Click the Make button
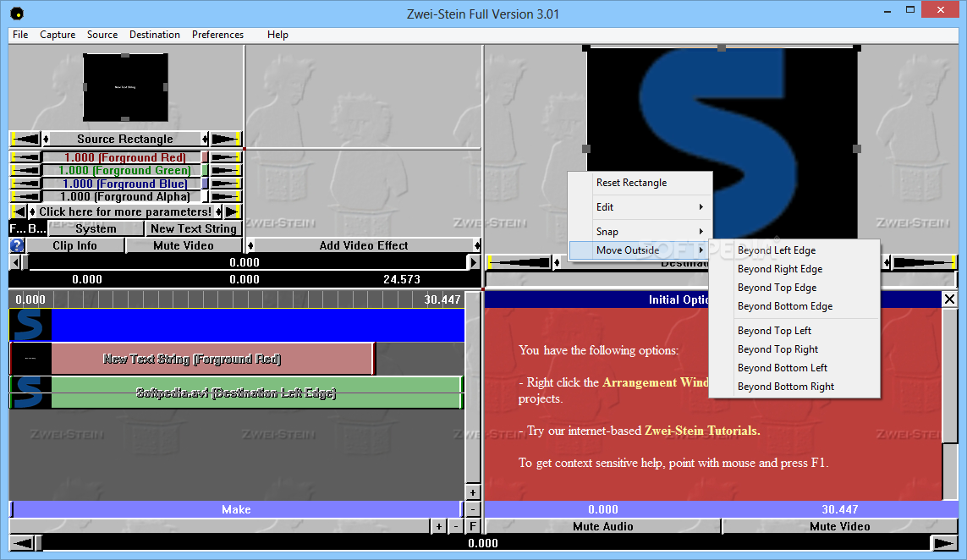Image resolution: width=967 pixels, height=560 pixels. pyautogui.click(x=236, y=509)
